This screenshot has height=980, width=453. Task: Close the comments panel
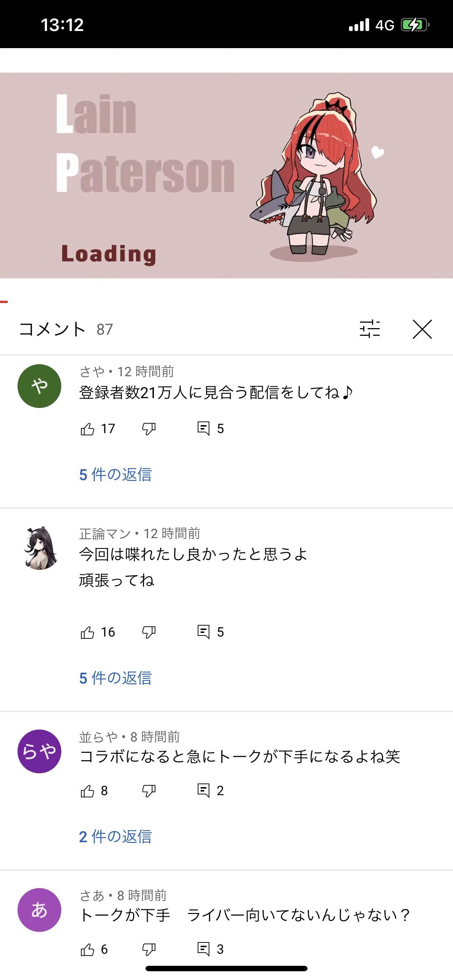pos(422,329)
